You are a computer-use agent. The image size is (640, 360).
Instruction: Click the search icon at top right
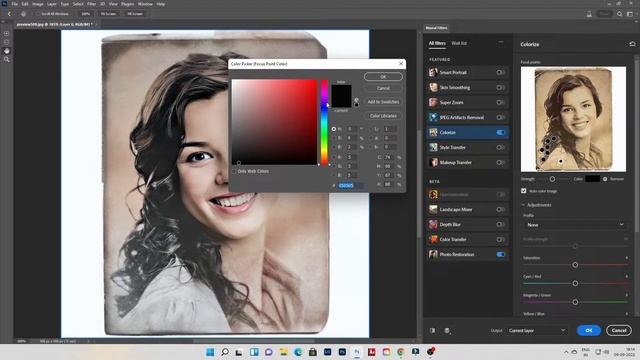coord(620,14)
